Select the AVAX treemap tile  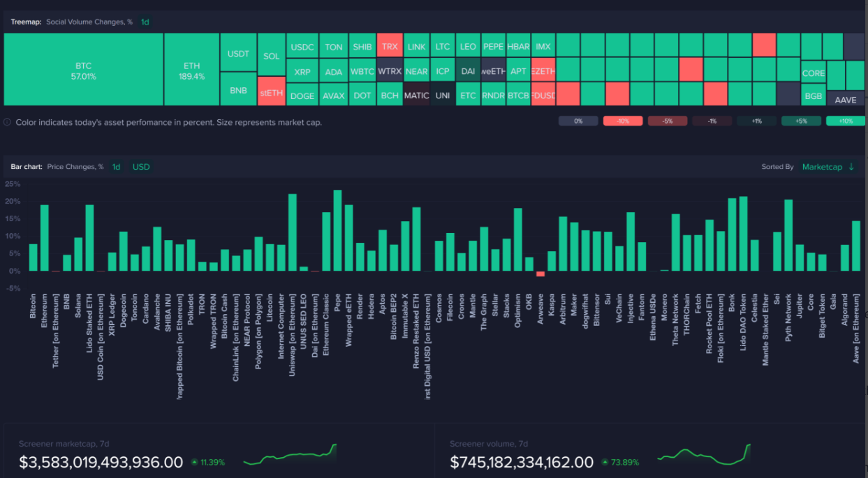click(334, 96)
